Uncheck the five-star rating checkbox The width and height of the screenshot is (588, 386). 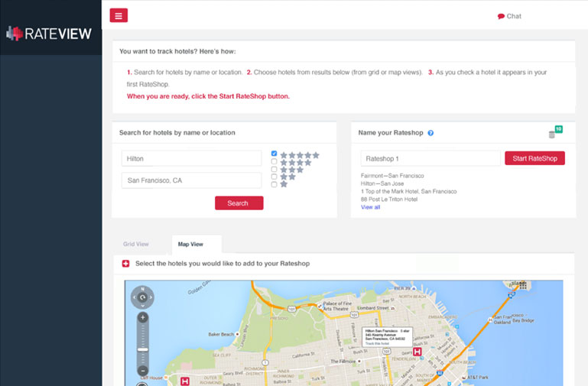tap(275, 154)
